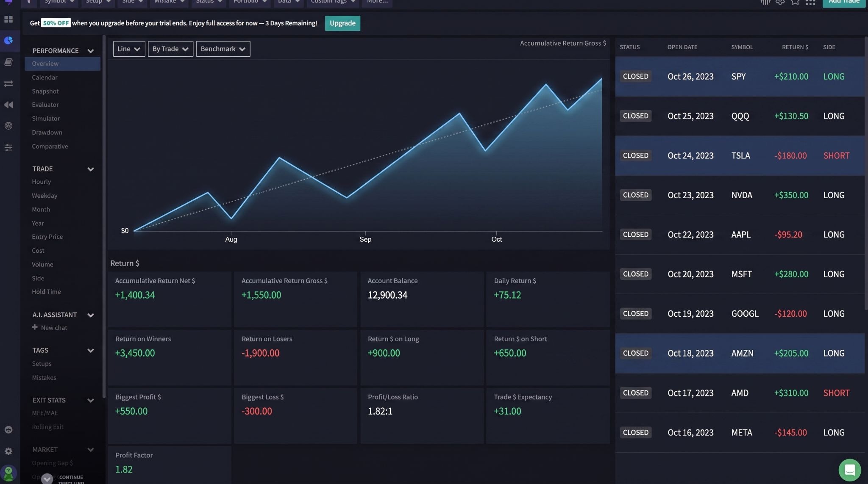Viewport: 868px width, 484px height.
Task: Open the dashboard grid icon in left rail
Action: pyautogui.click(x=8, y=19)
